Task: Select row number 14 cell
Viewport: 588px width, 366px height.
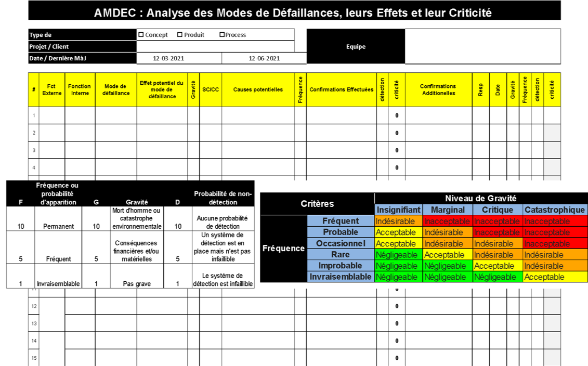Action: (34, 341)
